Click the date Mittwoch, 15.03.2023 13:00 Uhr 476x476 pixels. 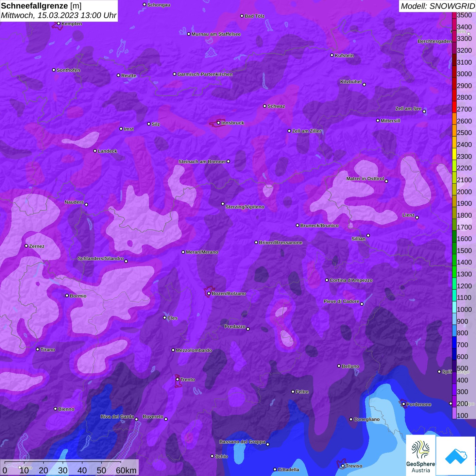coord(58,16)
